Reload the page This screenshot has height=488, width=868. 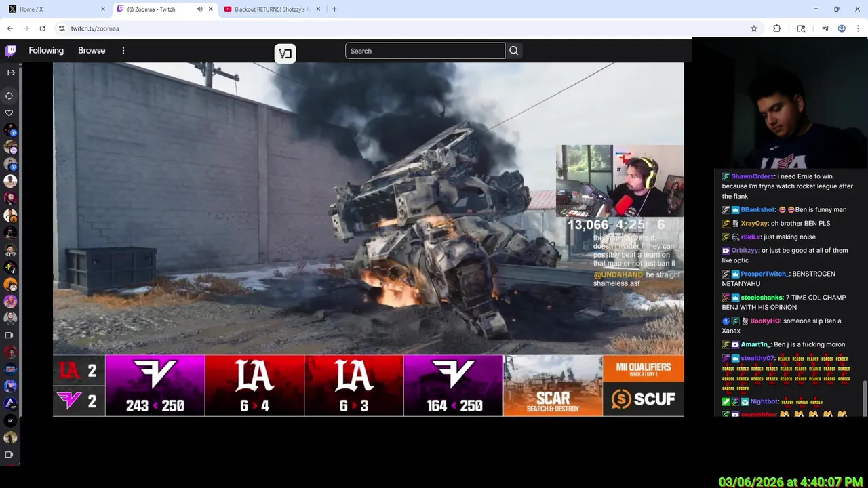pyautogui.click(x=42, y=28)
